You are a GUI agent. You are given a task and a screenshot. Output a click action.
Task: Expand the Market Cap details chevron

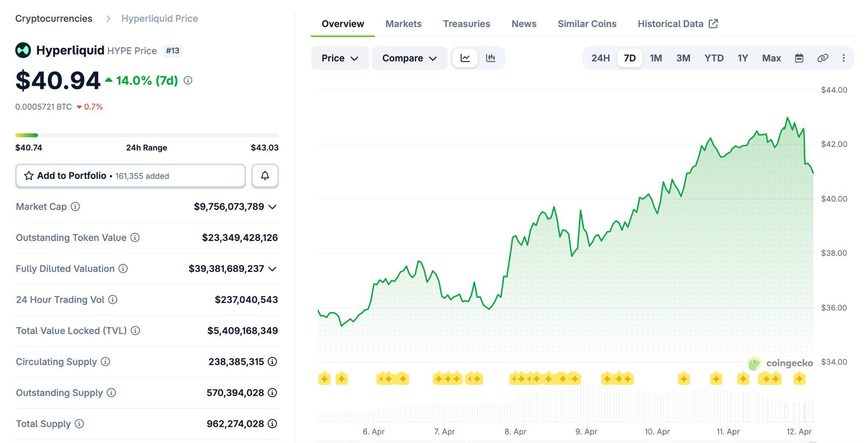(273, 207)
